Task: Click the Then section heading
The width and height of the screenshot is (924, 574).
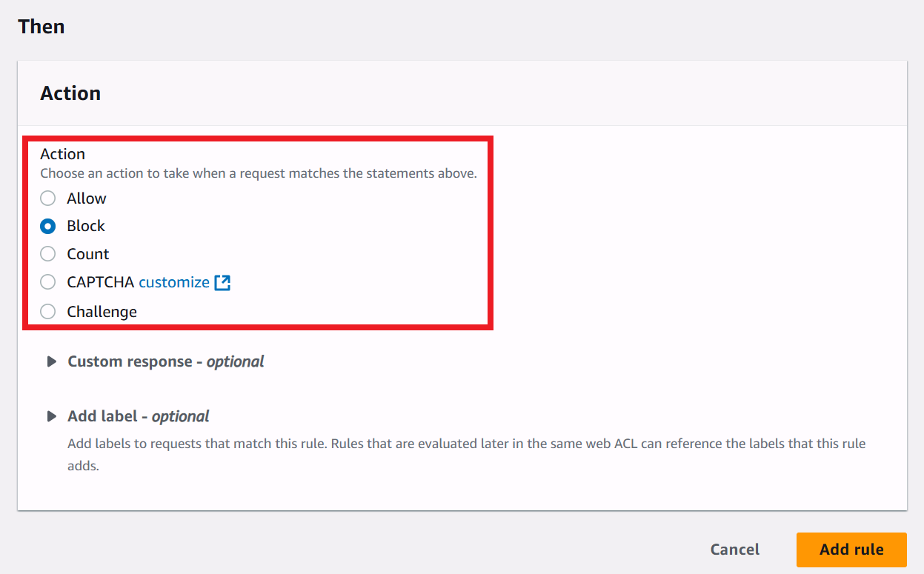Action: [41, 27]
